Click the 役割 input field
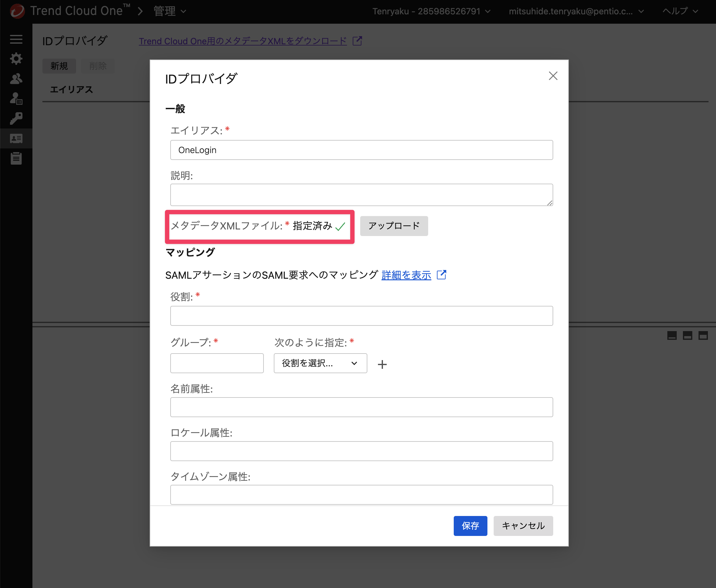This screenshot has width=716, height=588. pyautogui.click(x=361, y=316)
